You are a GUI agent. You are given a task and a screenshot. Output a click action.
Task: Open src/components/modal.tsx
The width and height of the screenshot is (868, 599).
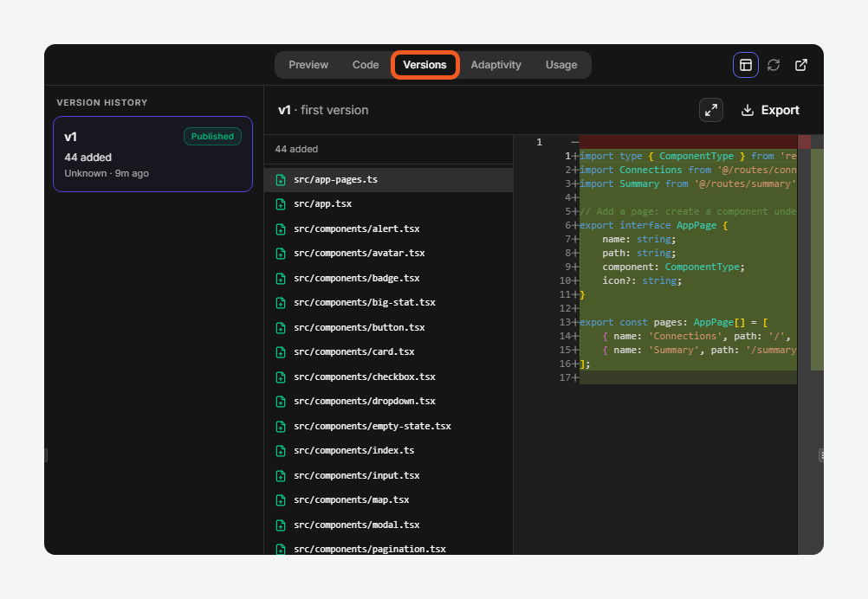click(389, 525)
